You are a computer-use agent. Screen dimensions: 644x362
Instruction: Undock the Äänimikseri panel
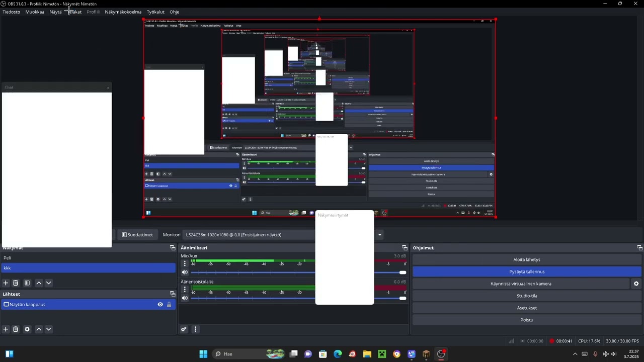[x=405, y=248]
